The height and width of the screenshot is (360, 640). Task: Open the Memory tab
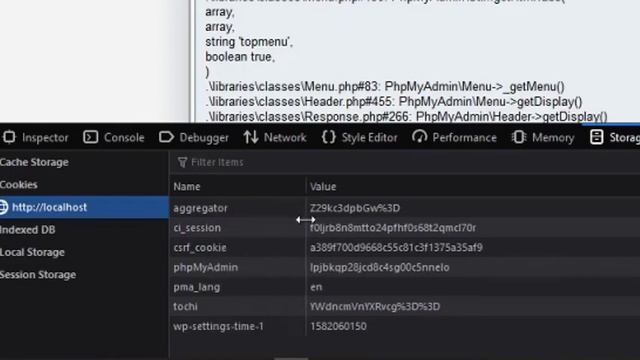pos(543,138)
